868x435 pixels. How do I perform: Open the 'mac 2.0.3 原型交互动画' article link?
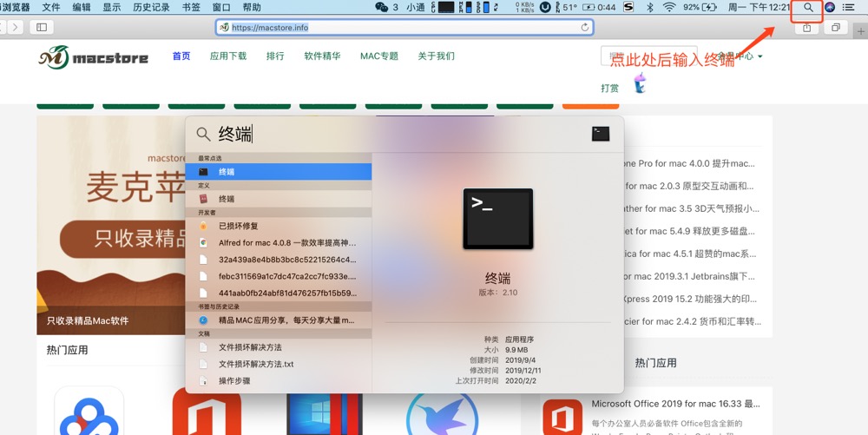(x=688, y=186)
